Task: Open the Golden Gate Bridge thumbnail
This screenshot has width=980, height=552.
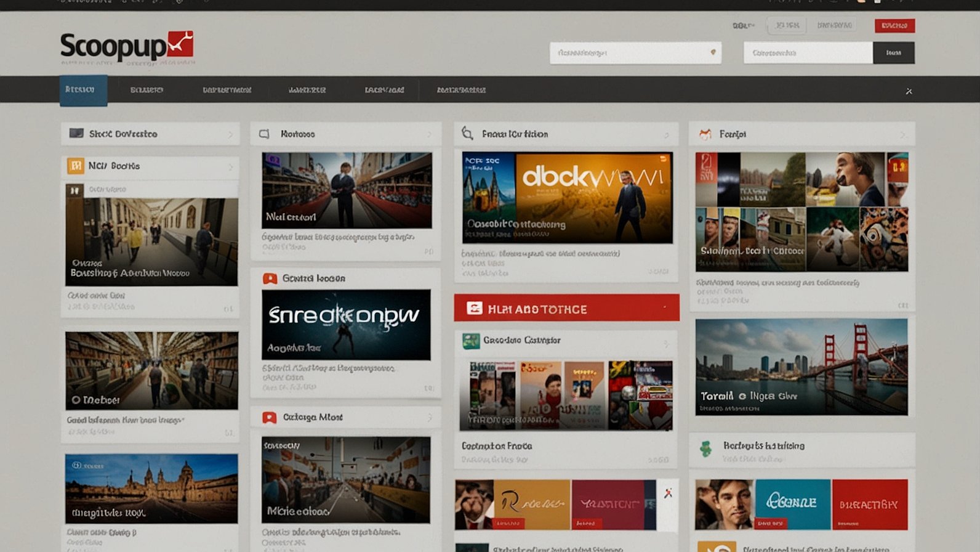Action: pos(801,367)
